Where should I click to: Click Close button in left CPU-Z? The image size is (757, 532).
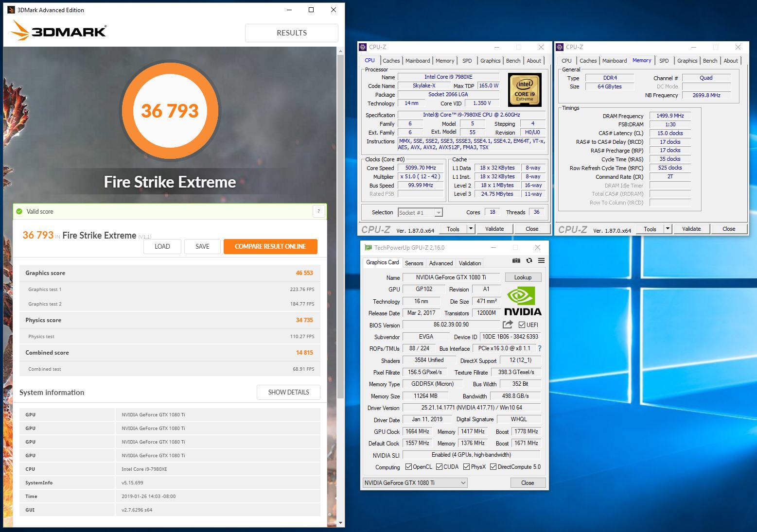click(x=532, y=229)
